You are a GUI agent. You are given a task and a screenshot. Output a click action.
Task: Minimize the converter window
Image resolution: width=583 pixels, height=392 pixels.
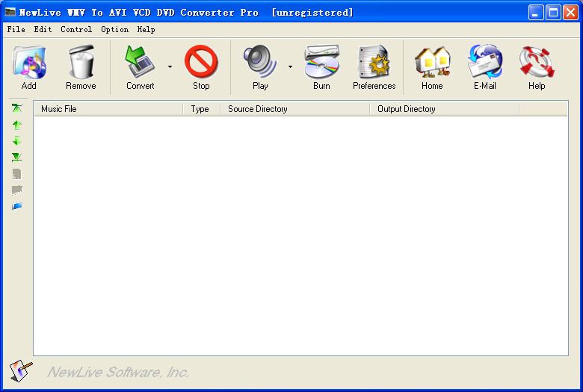[x=536, y=13]
